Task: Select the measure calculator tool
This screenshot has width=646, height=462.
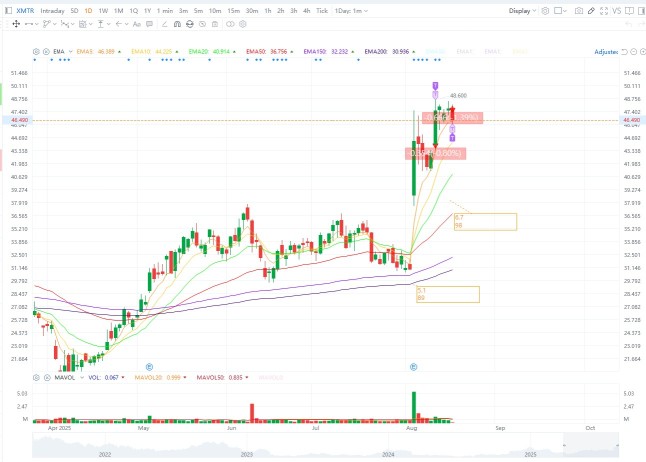Action: tap(82, 24)
